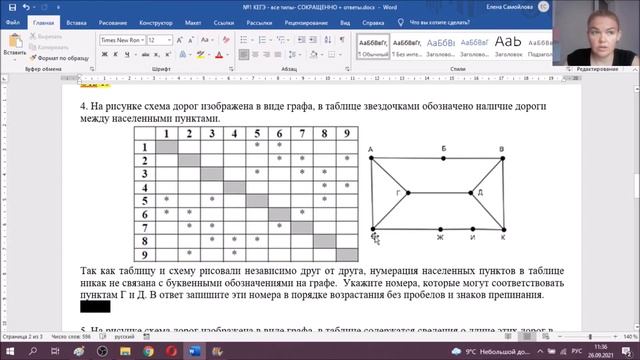The image size is (640, 360).
Task: Switch to Конструктор tab
Action: (156, 23)
